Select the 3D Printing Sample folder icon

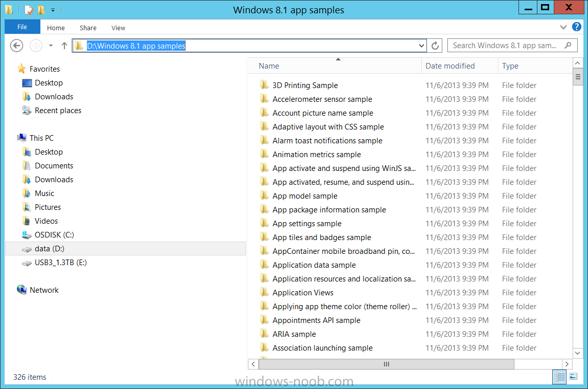pyautogui.click(x=264, y=85)
